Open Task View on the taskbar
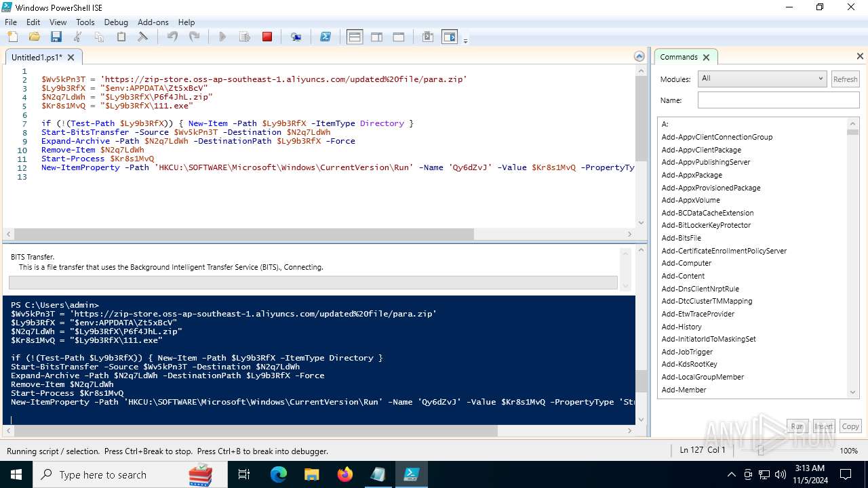The width and height of the screenshot is (868, 488). click(x=244, y=474)
